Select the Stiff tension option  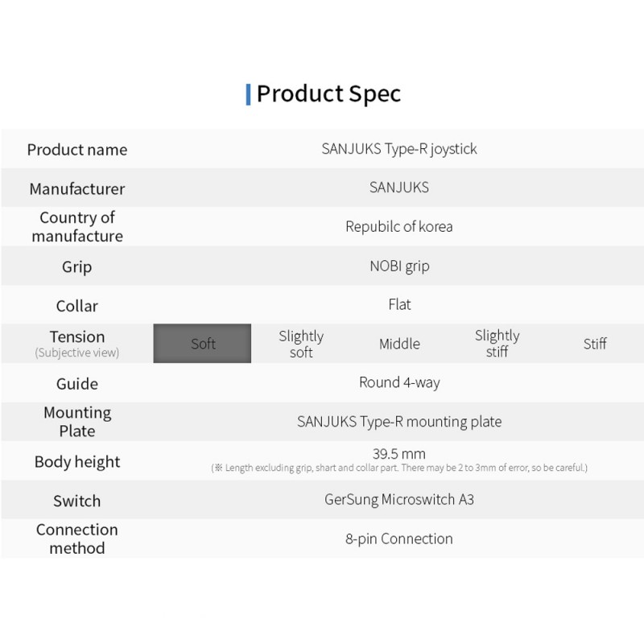click(x=595, y=344)
